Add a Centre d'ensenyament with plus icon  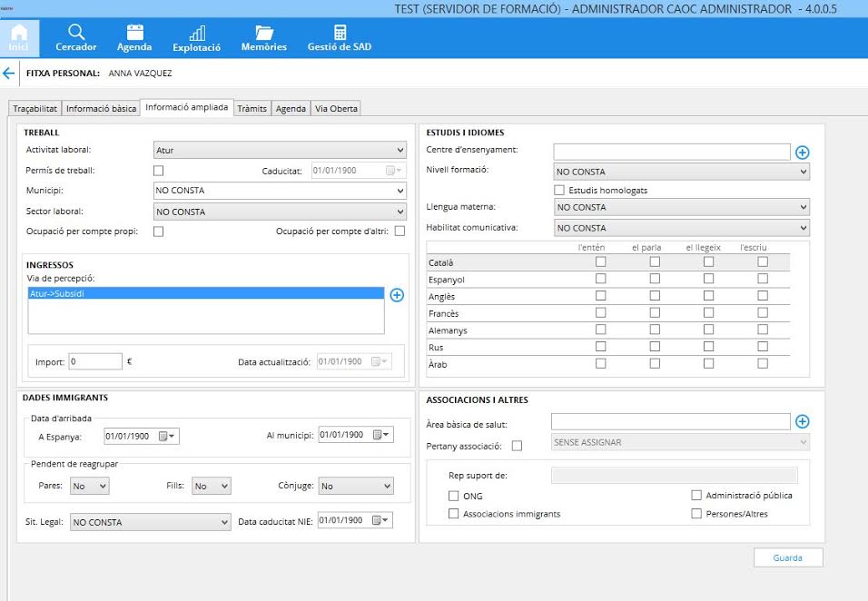click(802, 153)
